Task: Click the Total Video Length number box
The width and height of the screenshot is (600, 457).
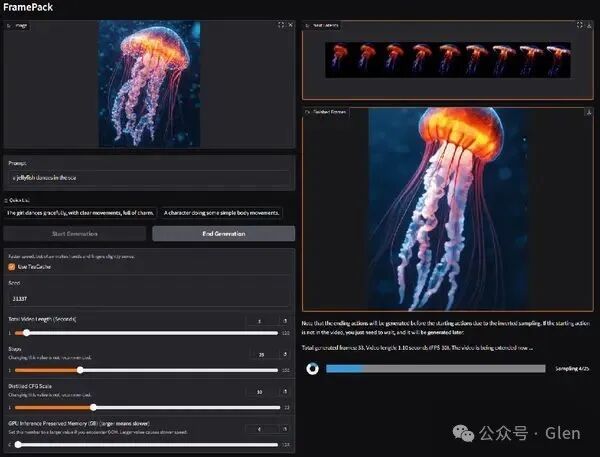Action: point(260,321)
